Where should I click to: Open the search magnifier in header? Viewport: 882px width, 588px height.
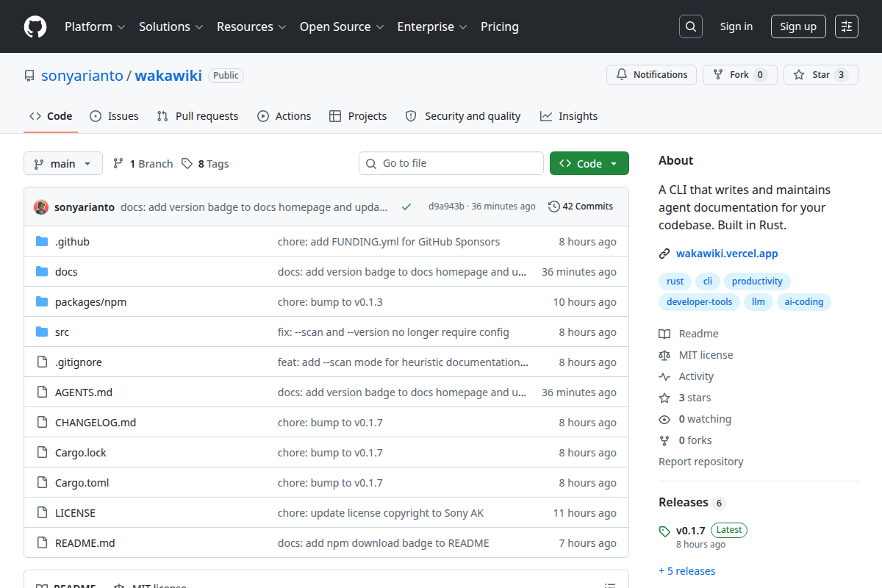690,26
